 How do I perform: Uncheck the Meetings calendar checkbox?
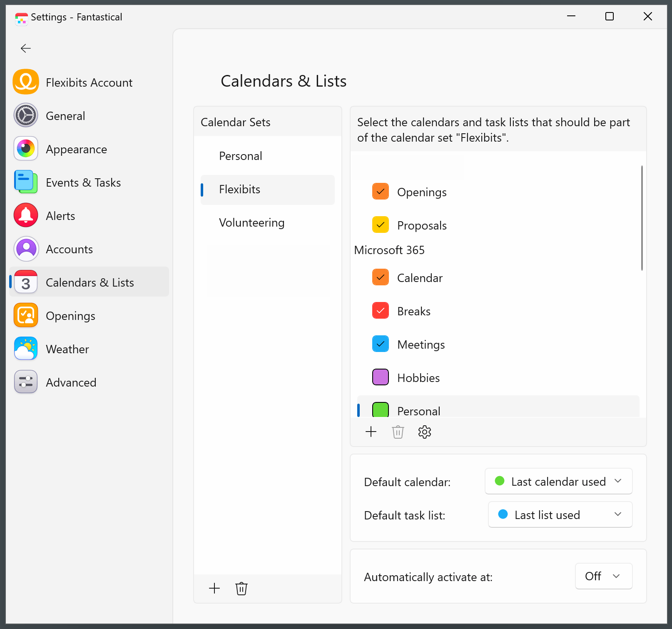(x=381, y=344)
